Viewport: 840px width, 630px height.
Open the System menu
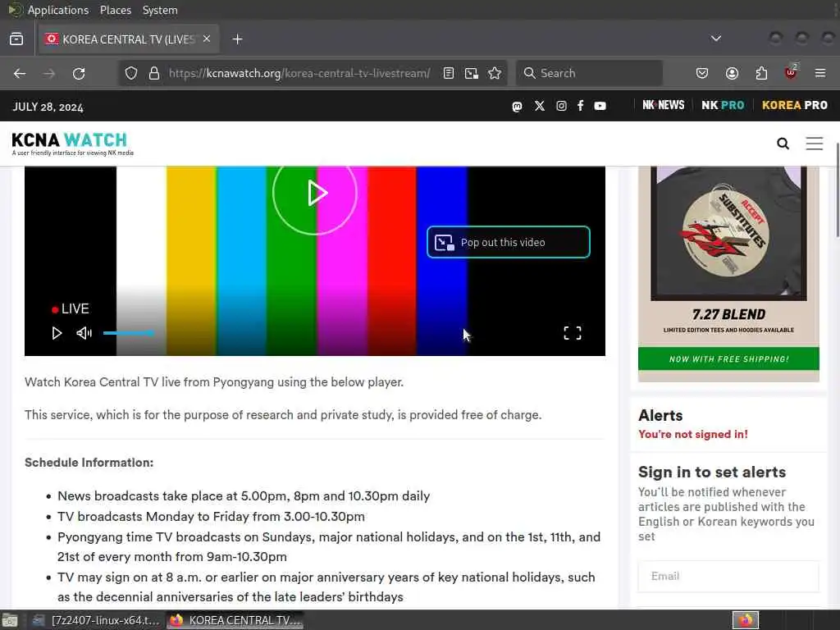coord(160,10)
